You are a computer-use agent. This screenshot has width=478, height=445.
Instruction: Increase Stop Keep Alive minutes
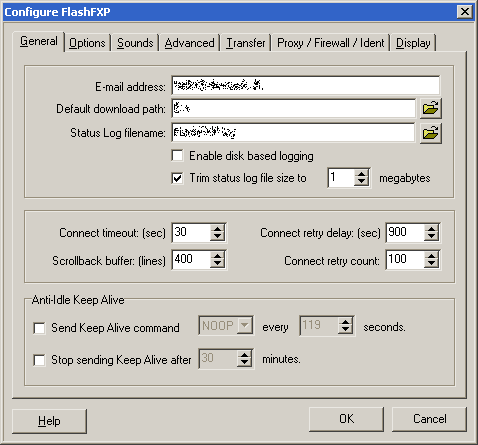245,355
